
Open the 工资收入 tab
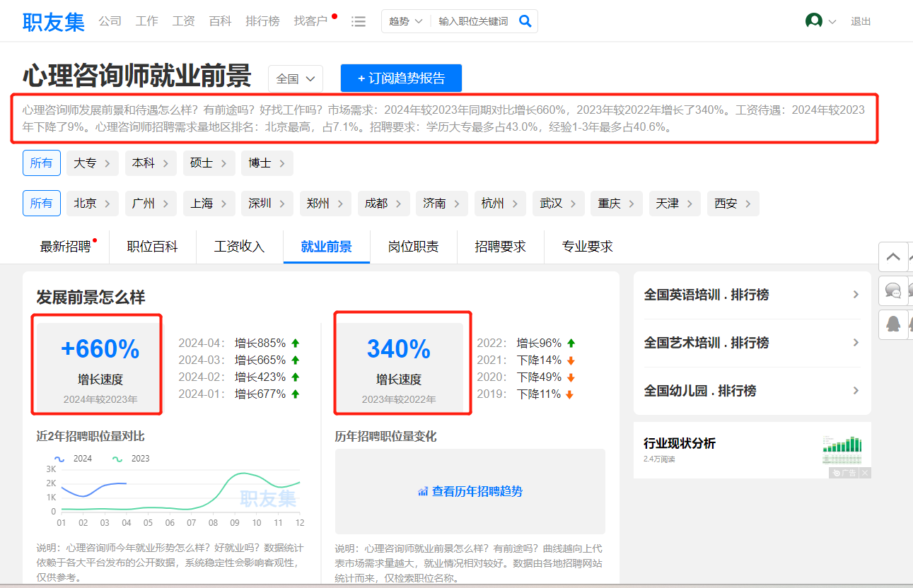click(240, 247)
